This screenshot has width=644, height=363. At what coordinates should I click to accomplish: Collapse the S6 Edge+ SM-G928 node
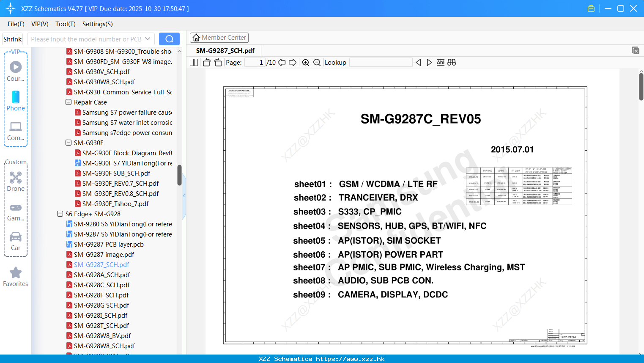[x=60, y=214]
